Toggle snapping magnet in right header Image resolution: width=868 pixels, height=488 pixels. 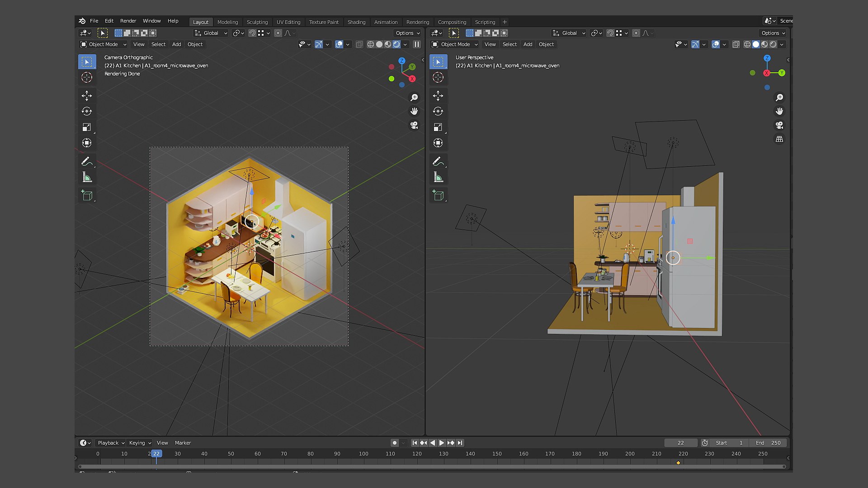click(610, 33)
